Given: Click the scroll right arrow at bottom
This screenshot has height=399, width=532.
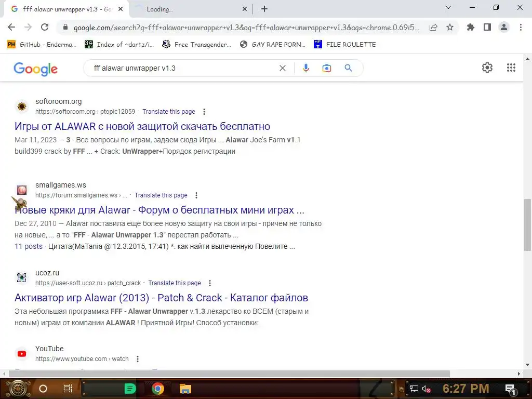Looking at the screenshot, I should coord(519,374).
